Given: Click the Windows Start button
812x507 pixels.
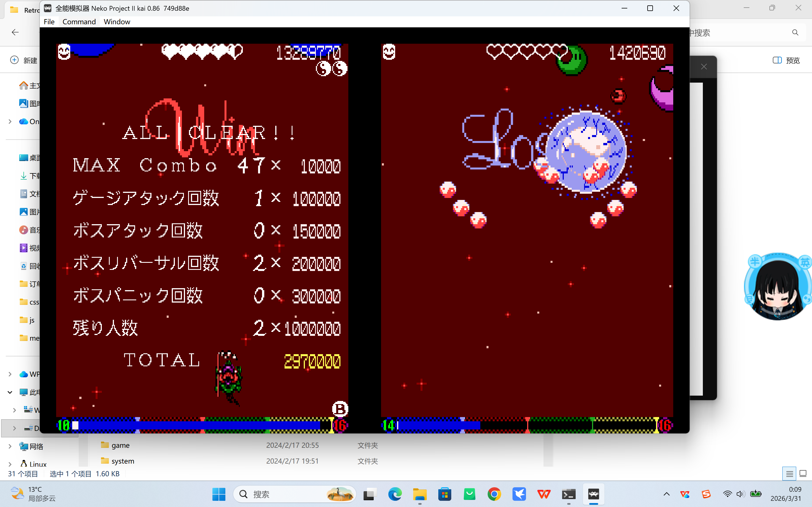Looking at the screenshot, I should tap(219, 494).
